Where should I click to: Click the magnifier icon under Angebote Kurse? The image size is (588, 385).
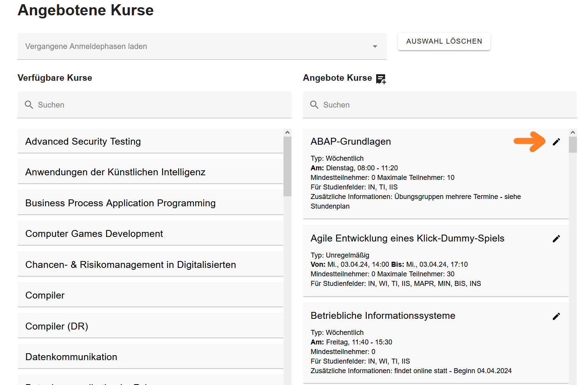click(x=314, y=104)
